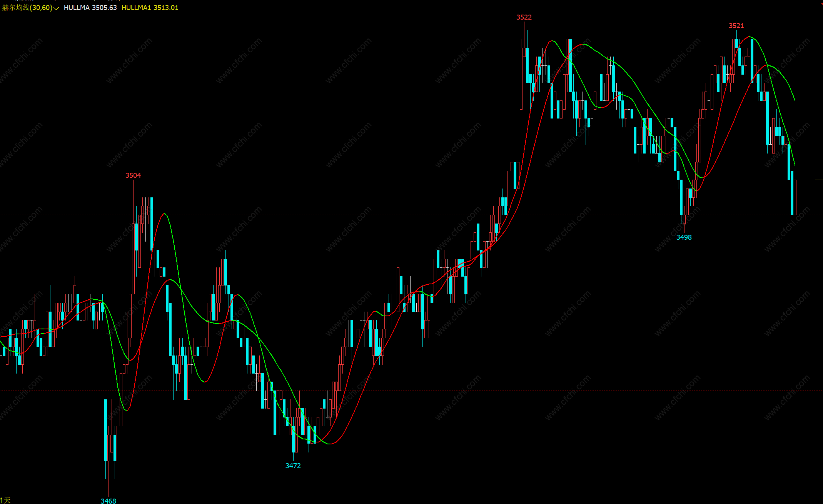
Task: Click the green Hull line's right end
Action: coord(795,100)
